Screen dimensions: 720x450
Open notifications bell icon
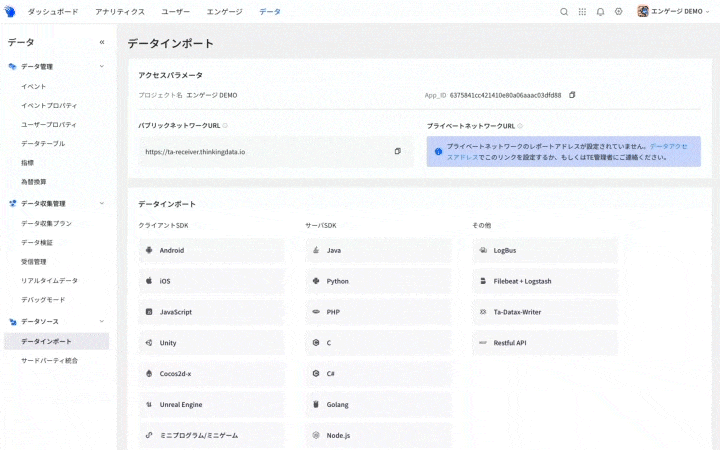(x=600, y=12)
